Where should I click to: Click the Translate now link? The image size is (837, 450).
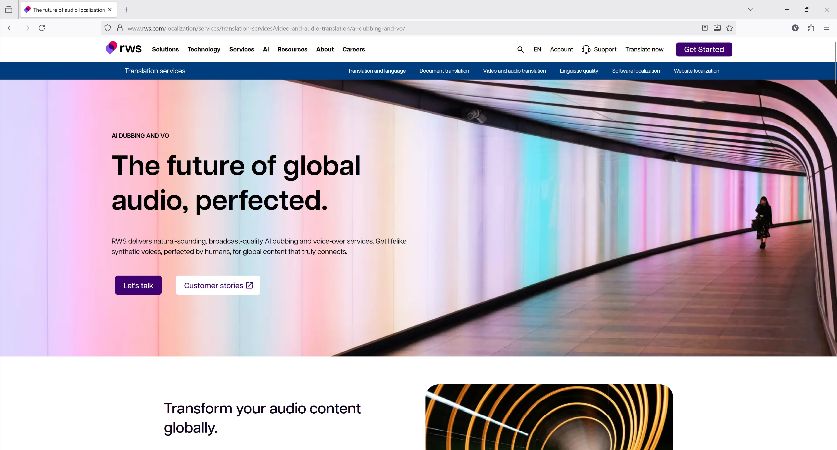[644, 49]
